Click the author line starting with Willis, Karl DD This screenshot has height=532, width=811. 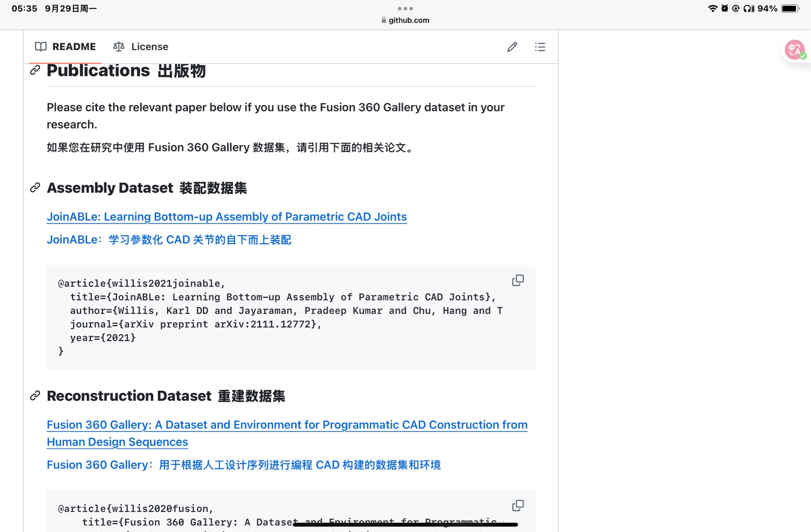click(x=286, y=310)
